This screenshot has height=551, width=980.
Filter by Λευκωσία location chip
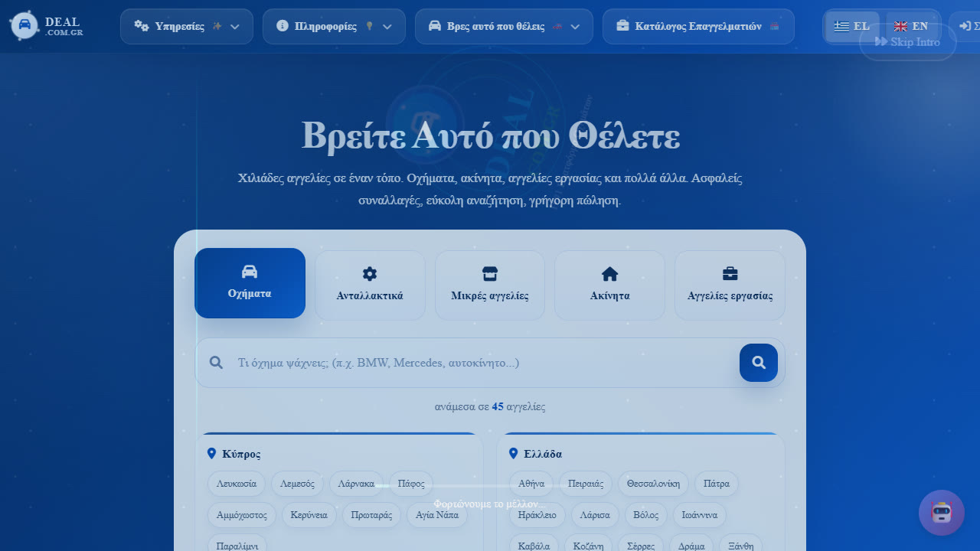(x=237, y=484)
